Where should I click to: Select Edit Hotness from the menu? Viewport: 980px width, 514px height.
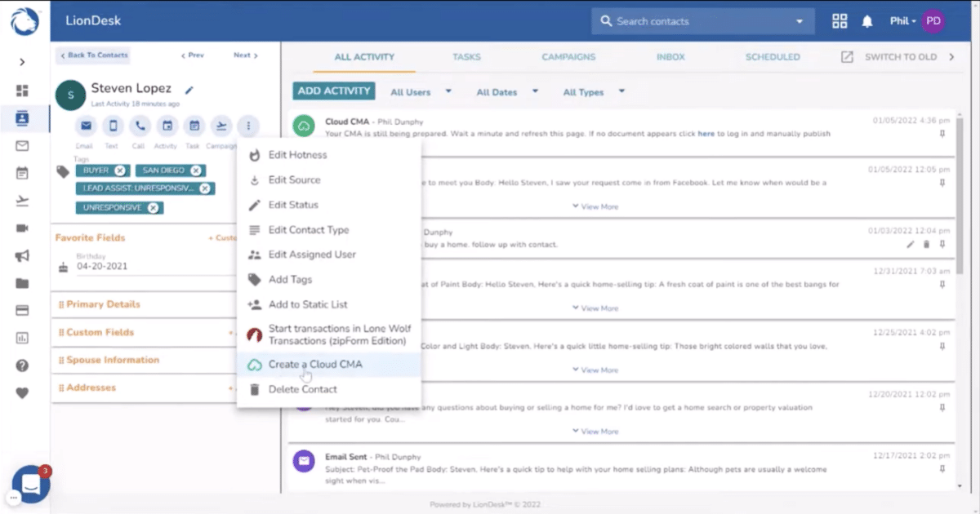coord(328,155)
